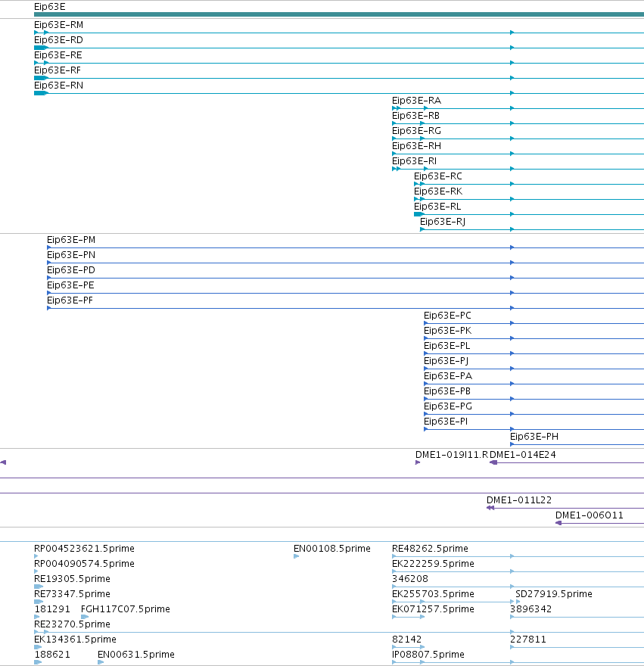Viewport: 644px width, 666px height.
Task: Select protein Eip63E-PC label
Action: coord(448,316)
